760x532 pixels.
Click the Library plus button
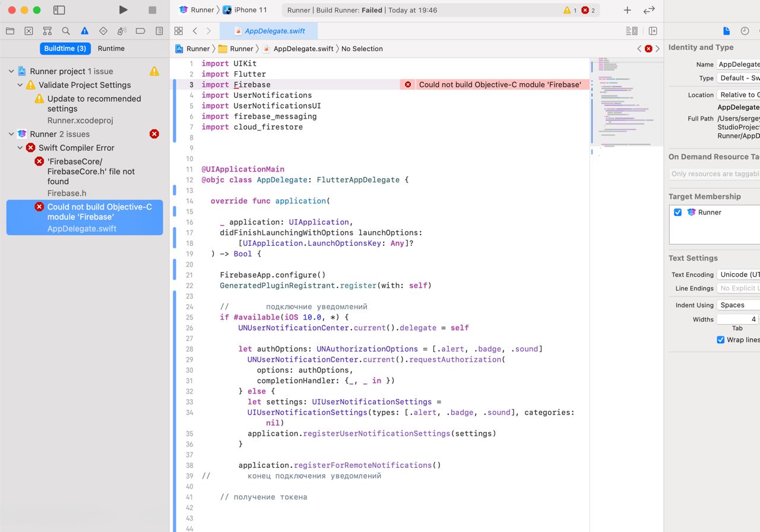click(x=628, y=10)
